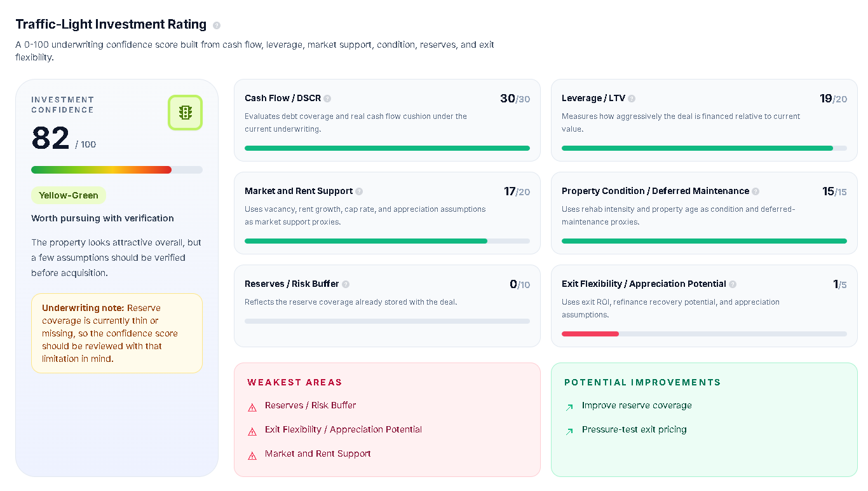The width and height of the screenshot is (868, 491).
Task: Click the red Exit Flexibility progress bar
Action: pos(590,333)
